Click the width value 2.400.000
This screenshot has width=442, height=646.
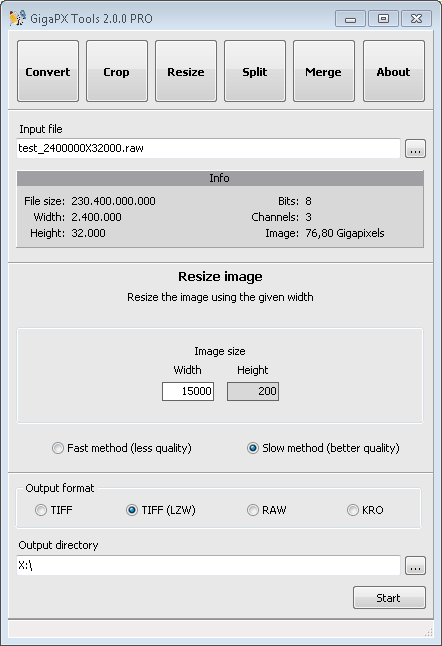[x=96, y=217]
